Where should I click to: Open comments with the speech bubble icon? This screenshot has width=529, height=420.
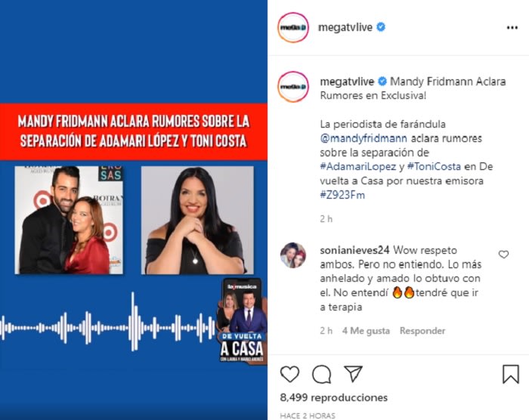tap(321, 374)
